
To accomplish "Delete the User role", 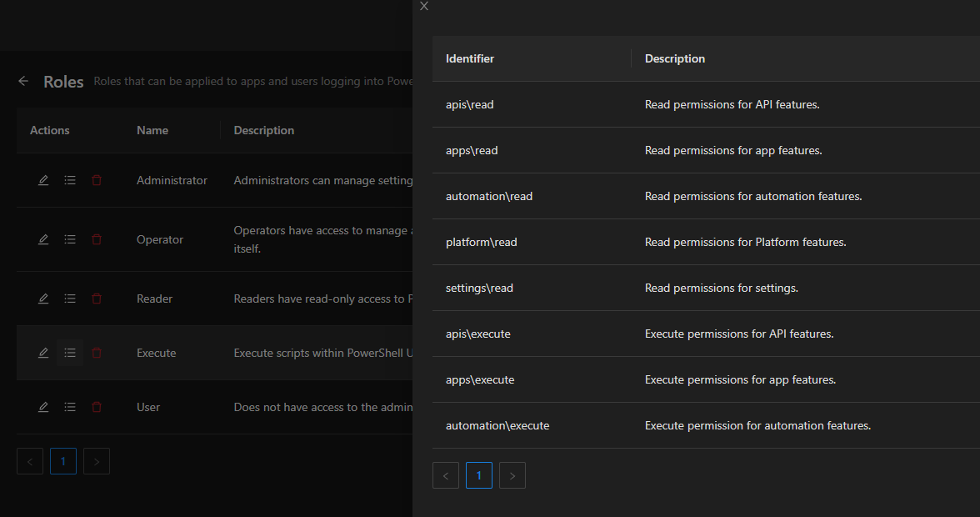I will click(x=97, y=407).
